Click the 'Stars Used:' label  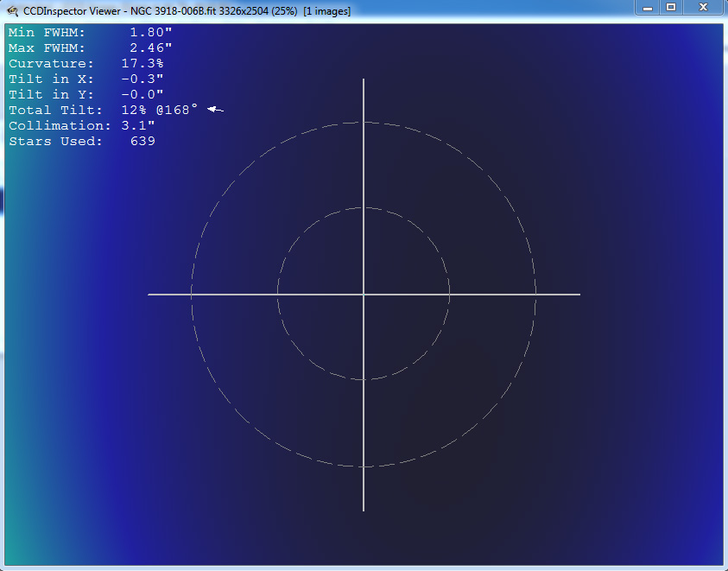56,142
